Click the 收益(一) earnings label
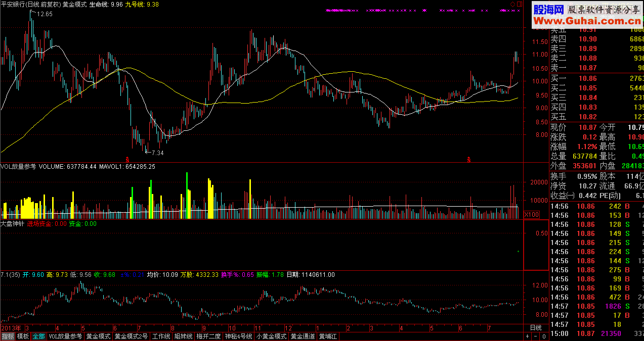The image size is (644, 341). click(563, 196)
